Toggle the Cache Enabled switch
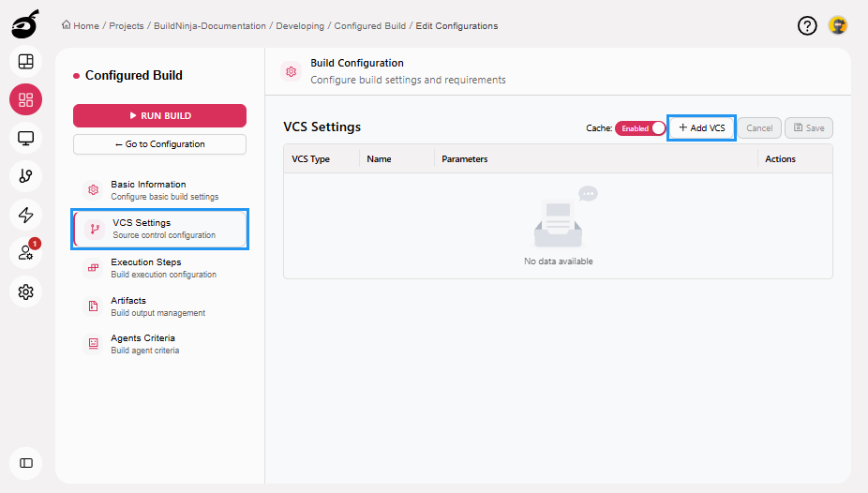This screenshot has width=868, height=493. coord(640,127)
